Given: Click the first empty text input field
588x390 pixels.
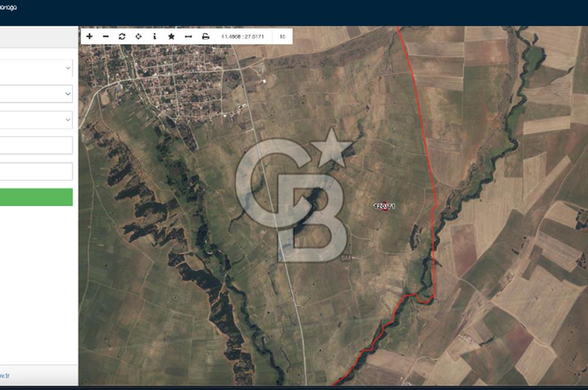Looking at the screenshot, I should pyautogui.click(x=35, y=146).
